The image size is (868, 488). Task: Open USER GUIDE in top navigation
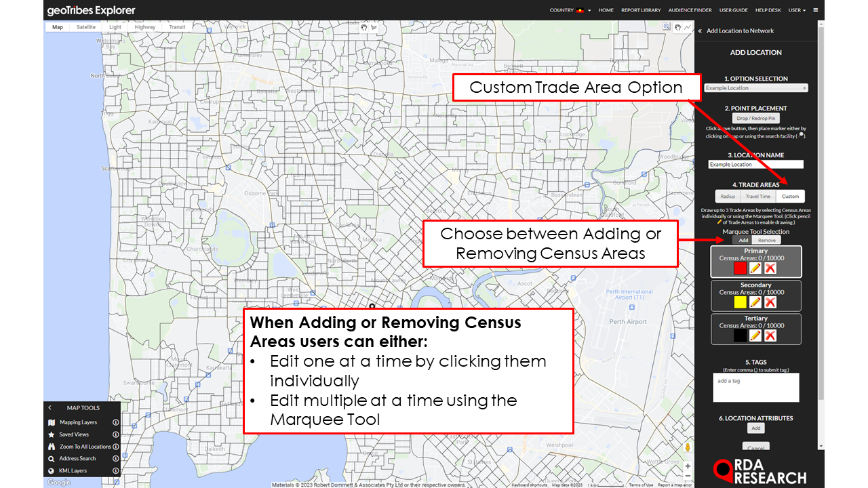734,10
